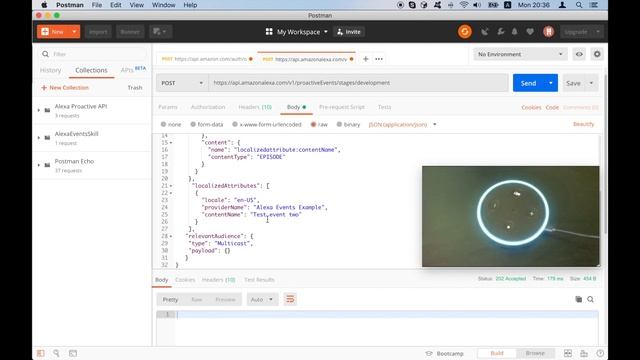Add a new request tab with plus
640x360 pixels.
366,59
